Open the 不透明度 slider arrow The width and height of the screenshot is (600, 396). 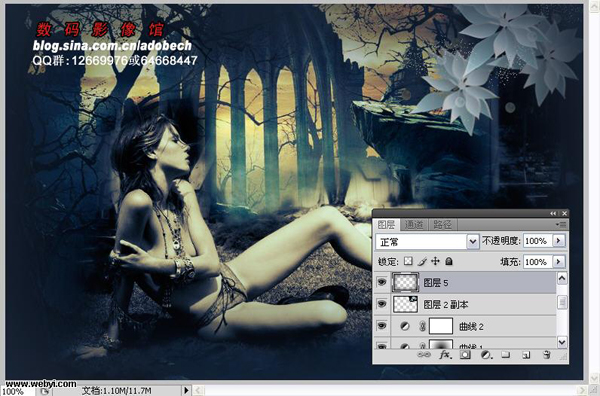click(x=559, y=241)
